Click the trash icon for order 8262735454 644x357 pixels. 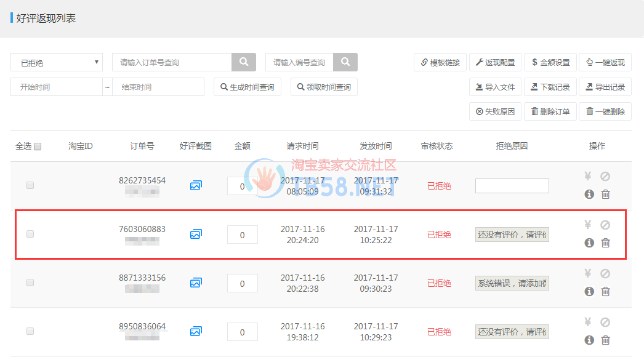605,194
